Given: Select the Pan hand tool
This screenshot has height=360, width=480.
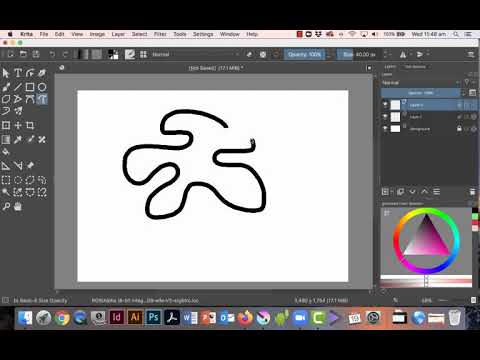Looking at the screenshot, I should 18,207.
